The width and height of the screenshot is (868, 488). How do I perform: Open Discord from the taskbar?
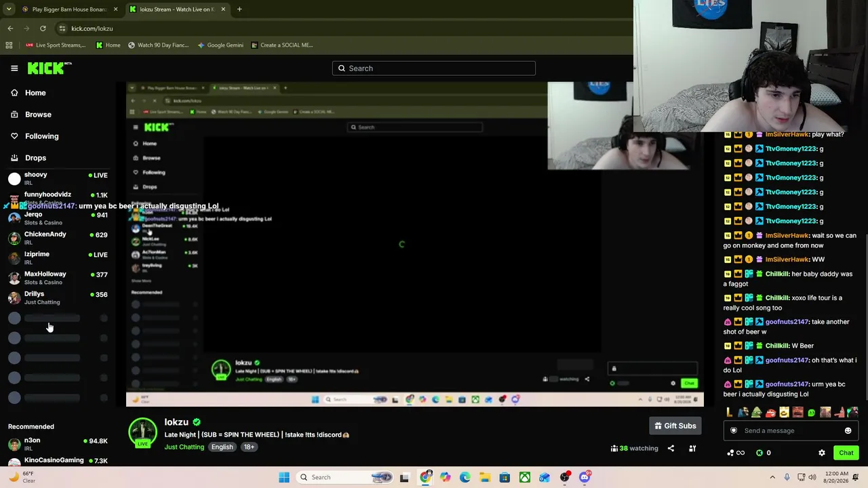[585, 477]
